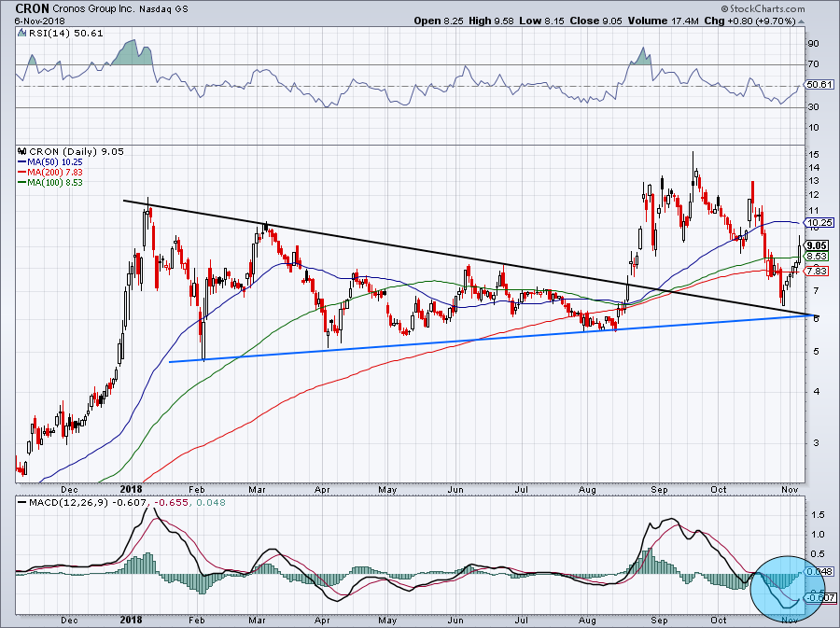The height and width of the screenshot is (628, 840).
Task: Click the Low 8.15 value
Action: click(x=541, y=21)
